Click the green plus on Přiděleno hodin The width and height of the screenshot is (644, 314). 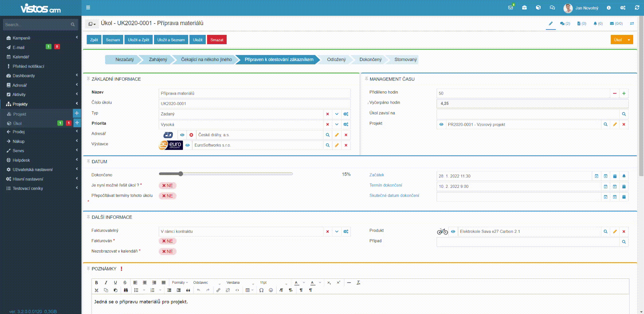(x=624, y=93)
